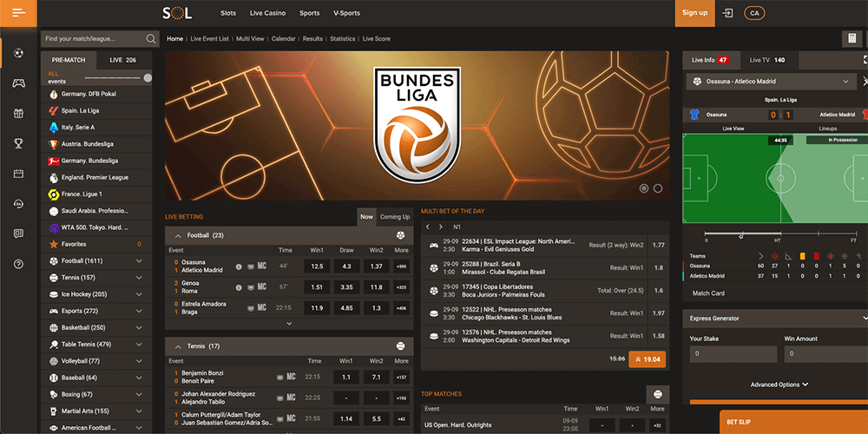Show more football live matches chevron

click(x=289, y=323)
